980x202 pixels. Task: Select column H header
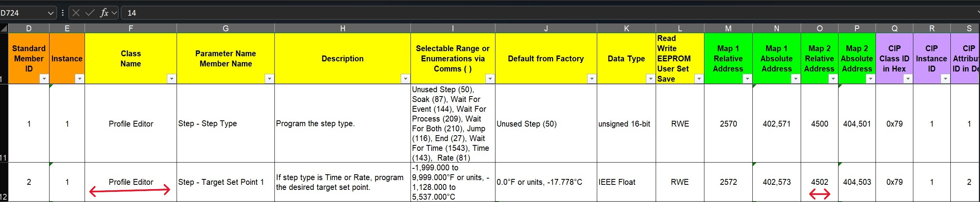343,28
